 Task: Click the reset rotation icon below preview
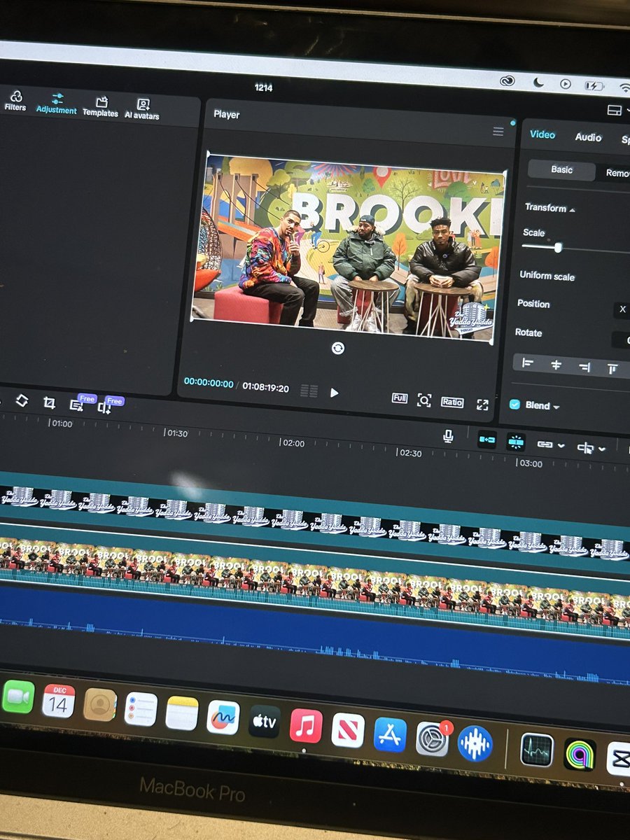coord(337,347)
